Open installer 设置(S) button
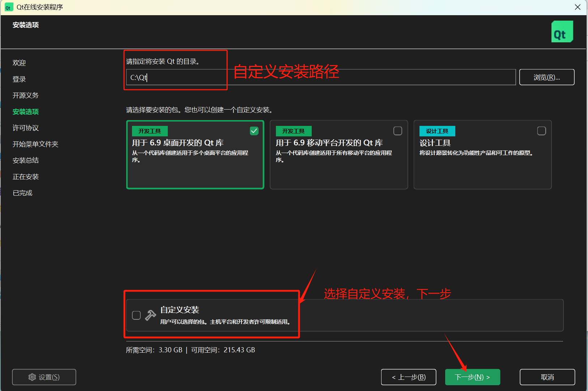588x391 pixels. pos(44,377)
